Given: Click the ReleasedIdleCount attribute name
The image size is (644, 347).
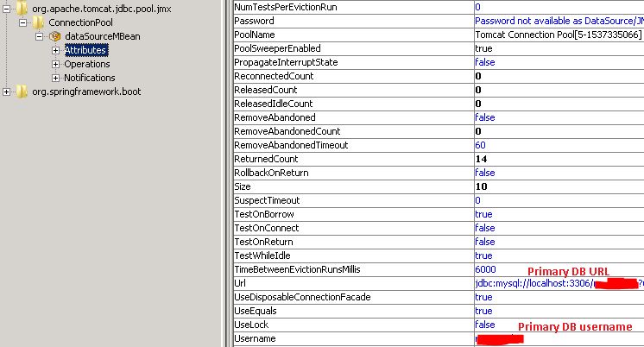Looking at the screenshot, I should click(273, 104).
